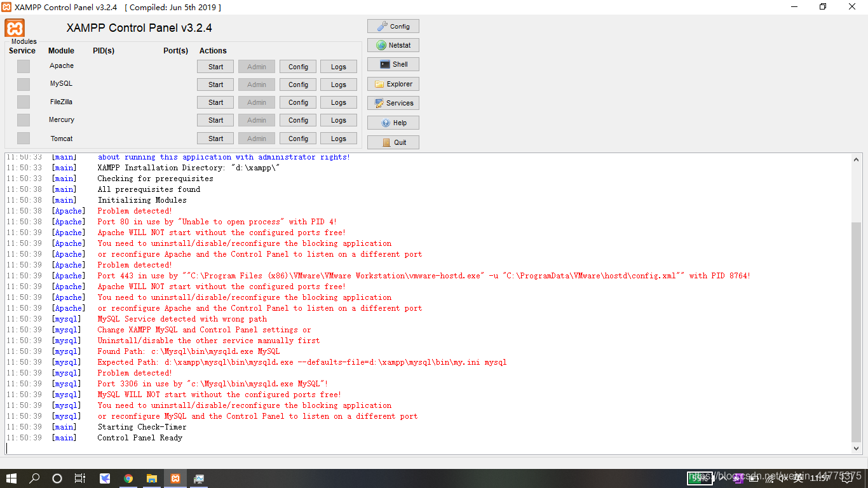Open FileZilla Config menu
The image size is (868, 488).
tap(298, 102)
